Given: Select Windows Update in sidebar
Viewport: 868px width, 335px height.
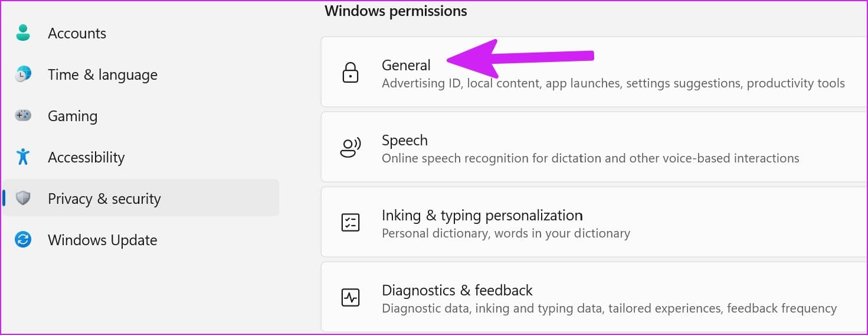Looking at the screenshot, I should [x=140, y=240].
